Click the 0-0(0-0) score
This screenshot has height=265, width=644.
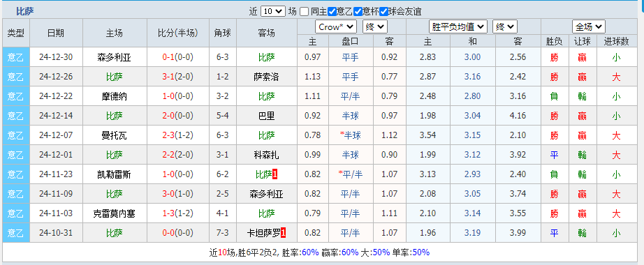pos(178,233)
